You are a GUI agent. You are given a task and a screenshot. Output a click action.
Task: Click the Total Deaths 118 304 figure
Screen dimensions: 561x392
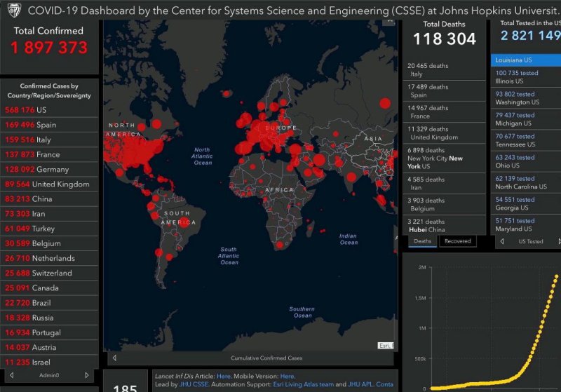point(445,39)
